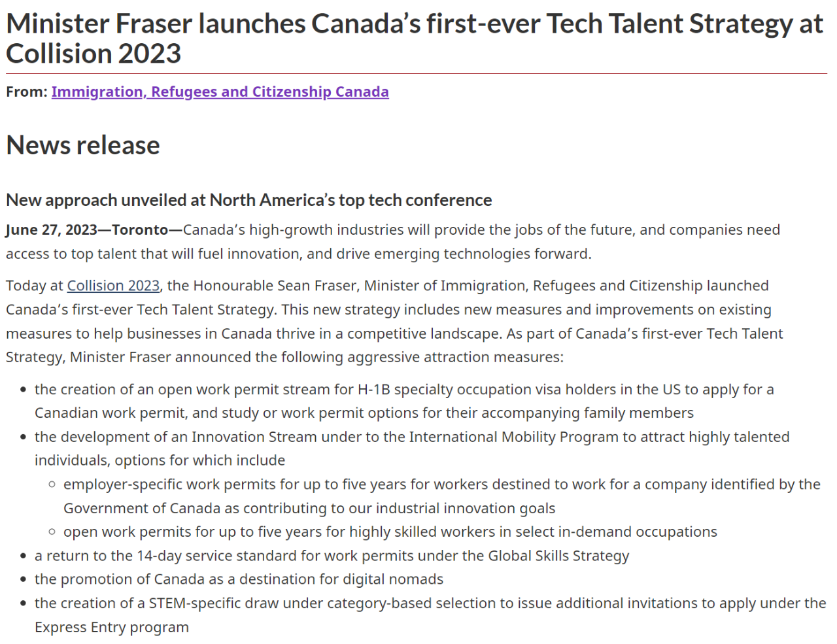
Task: Click the employer-specific work permits sub-bullet
Action: pos(441,485)
